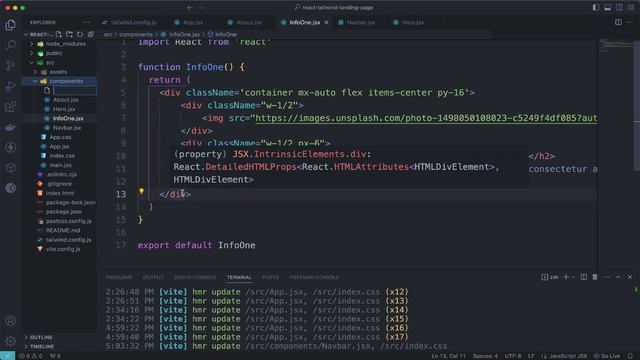Expand the TIMELINE section
640x360 pixels.
click(41, 346)
